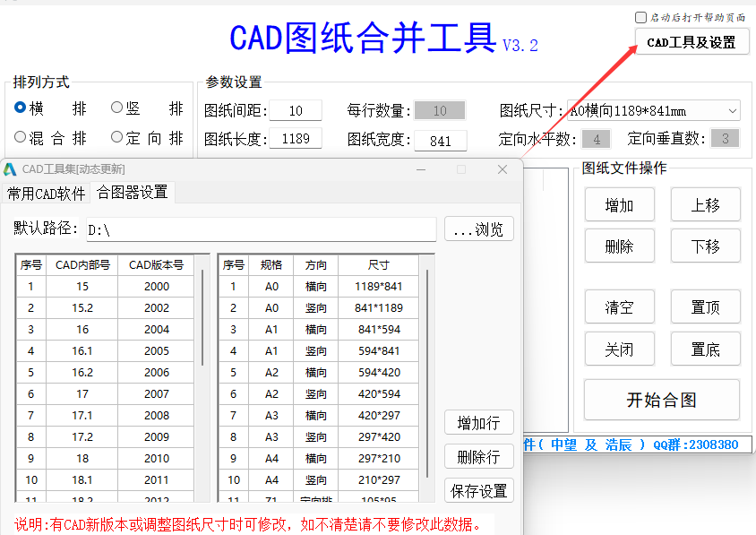The image size is (756, 535).
Task: Click 增加 to add drawing file
Action: [x=619, y=205]
